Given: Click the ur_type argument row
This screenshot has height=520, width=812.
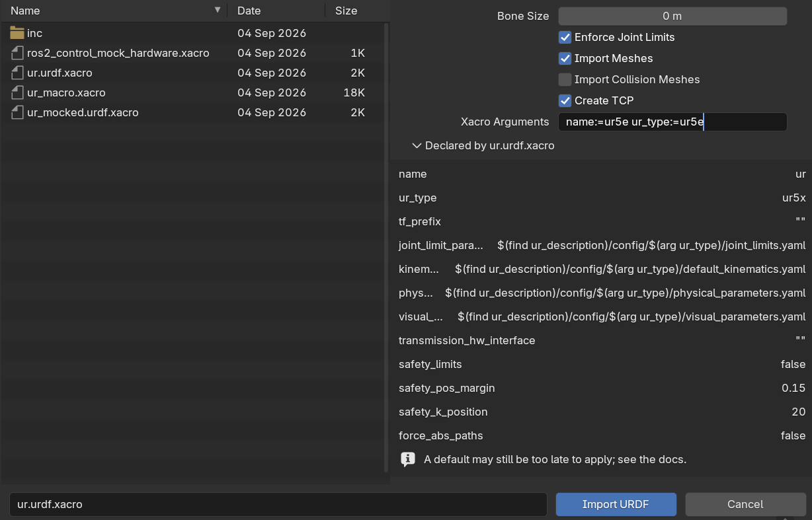Looking at the screenshot, I should 602,198.
